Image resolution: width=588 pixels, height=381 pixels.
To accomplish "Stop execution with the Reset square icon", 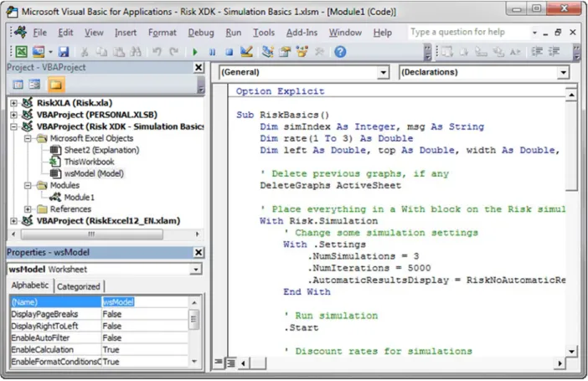I will pos(230,52).
